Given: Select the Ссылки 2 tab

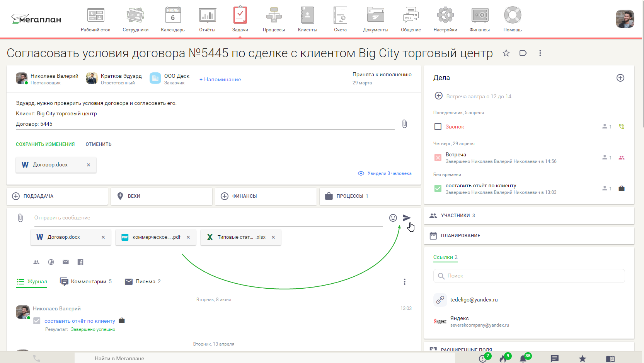Looking at the screenshot, I should [x=445, y=257].
